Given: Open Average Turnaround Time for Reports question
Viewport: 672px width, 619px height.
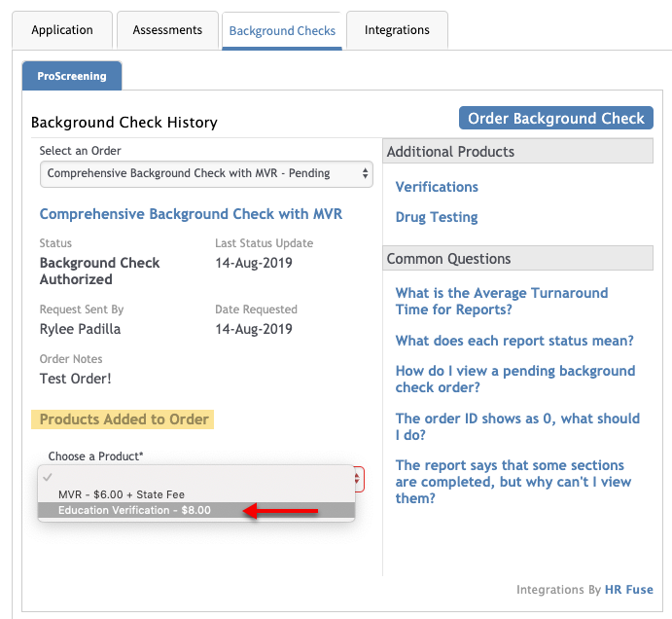Looking at the screenshot, I should click(502, 301).
